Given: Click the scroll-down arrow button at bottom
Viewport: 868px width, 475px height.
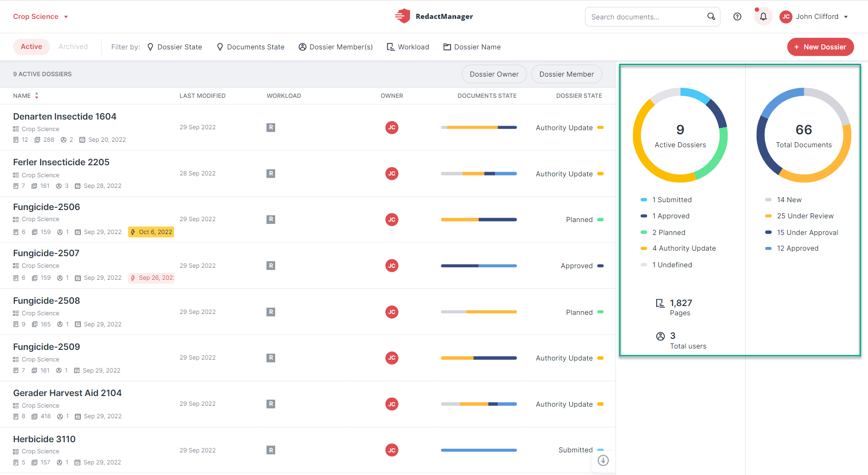Looking at the screenshot, I should [x=603, y=460].
